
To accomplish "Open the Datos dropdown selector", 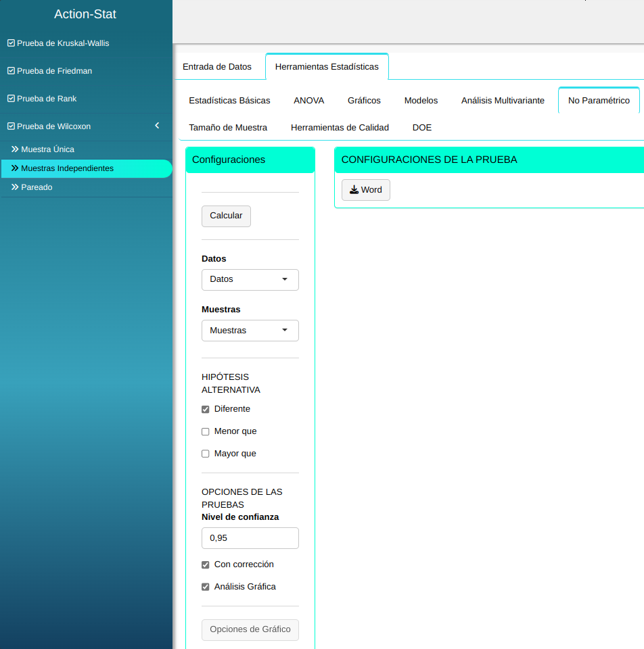I will point(250,280).
